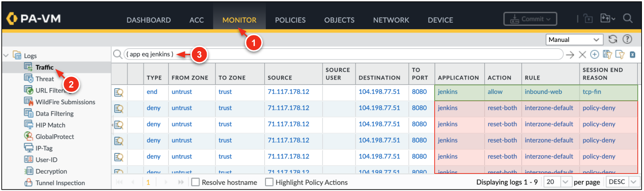The height and width of the screenshot is (191, 644).
Task: Open the help question mark icon
Action: [627, 39]
